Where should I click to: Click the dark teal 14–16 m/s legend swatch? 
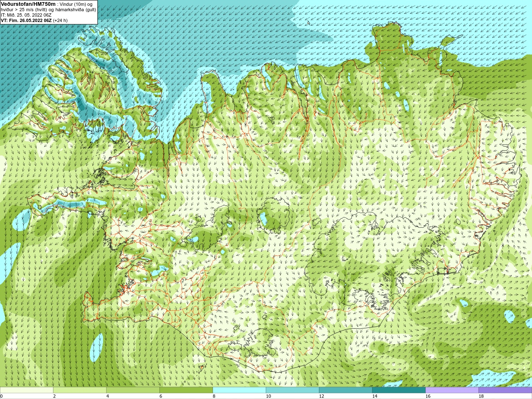pos(399,390)
